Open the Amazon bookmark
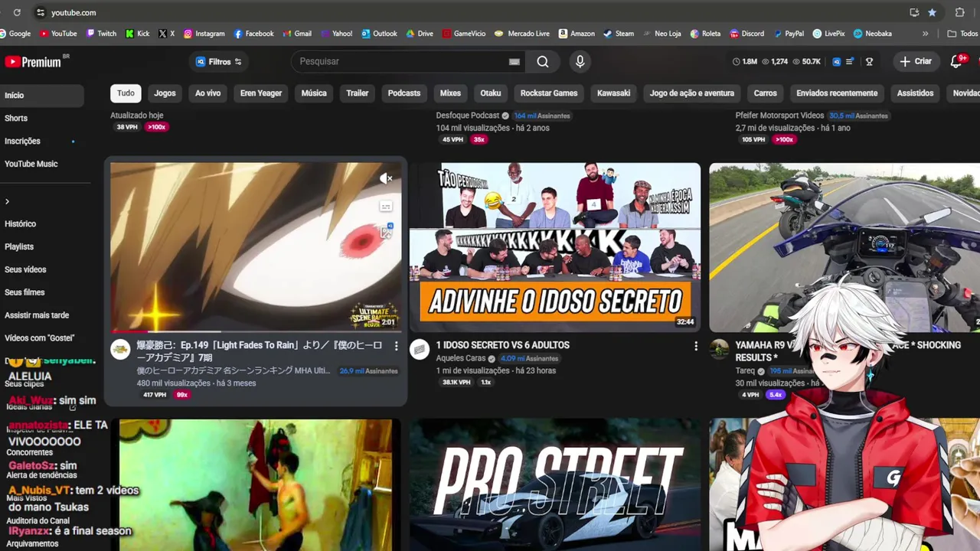This screenshot has height=551, width=980. pyautogui.click(x=577, y=34)
